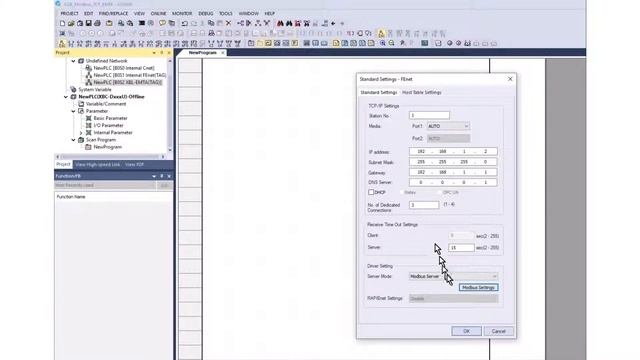Click the Undefined Network tree icon
The width and height of the screenshot is (640, 360).
tap(81, 61)
